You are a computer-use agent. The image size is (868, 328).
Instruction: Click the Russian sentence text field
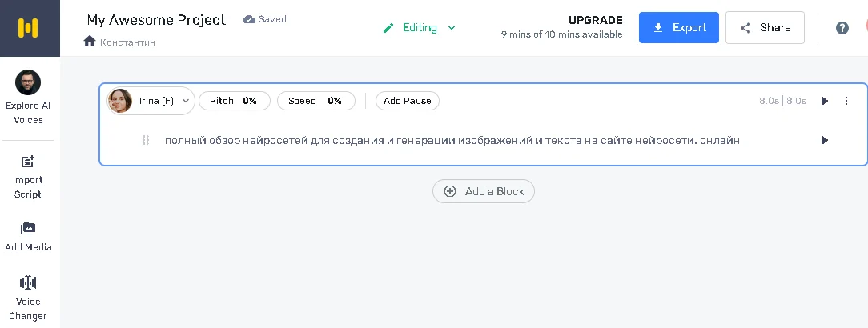[452, 140]
